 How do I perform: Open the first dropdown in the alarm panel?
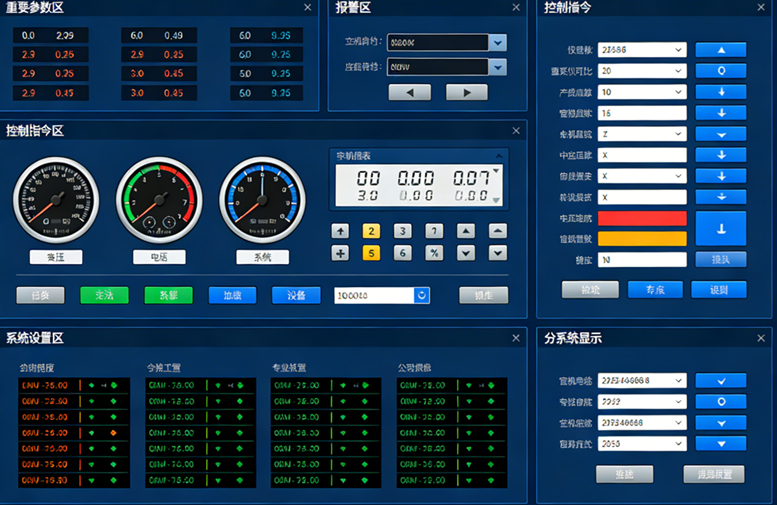point(498,43)
